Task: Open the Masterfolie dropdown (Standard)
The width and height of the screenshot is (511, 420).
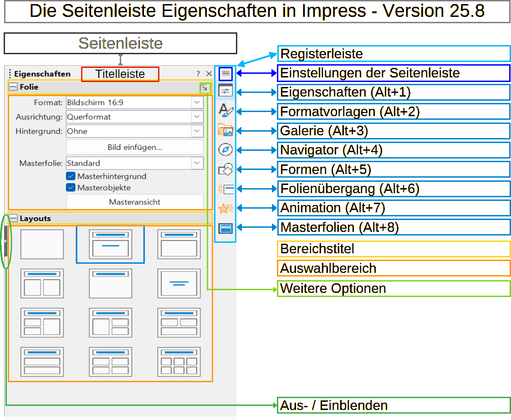Action: 135,163
